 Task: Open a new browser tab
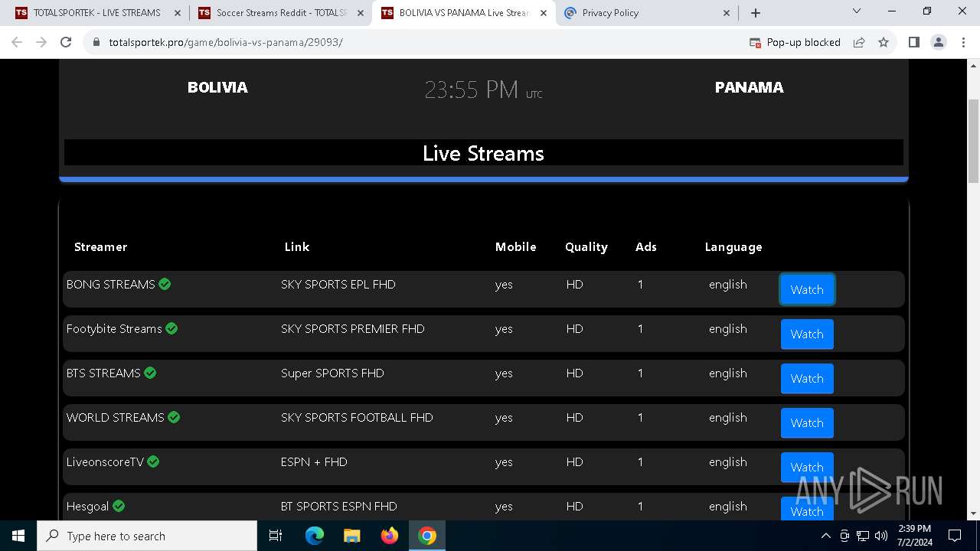coord(756,13)
